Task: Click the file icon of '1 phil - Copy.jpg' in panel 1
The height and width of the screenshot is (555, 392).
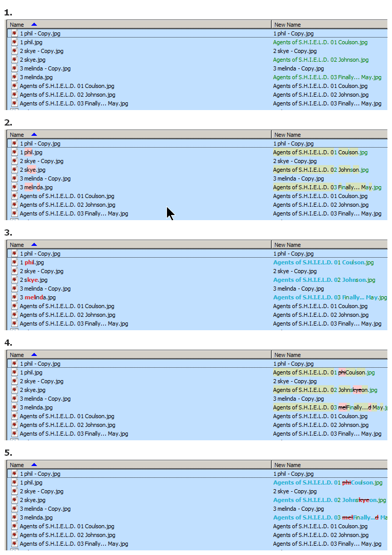Action: [x=14, y=33]
